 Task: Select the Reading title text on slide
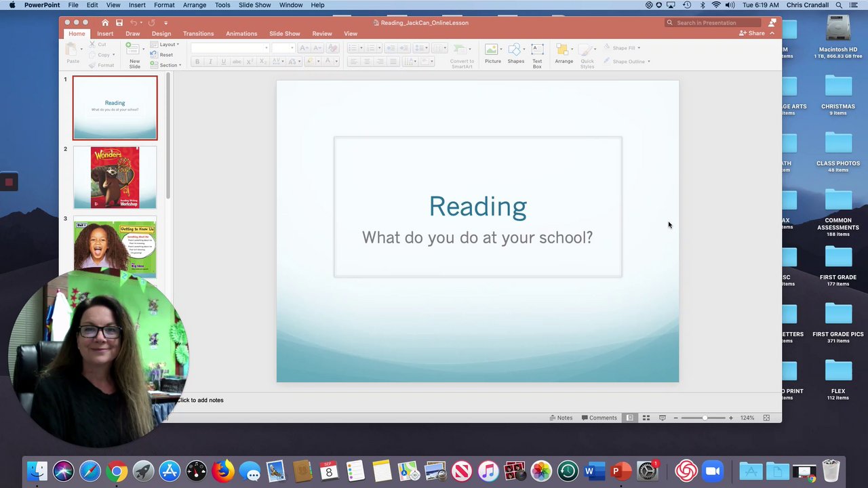pos(477,207)
